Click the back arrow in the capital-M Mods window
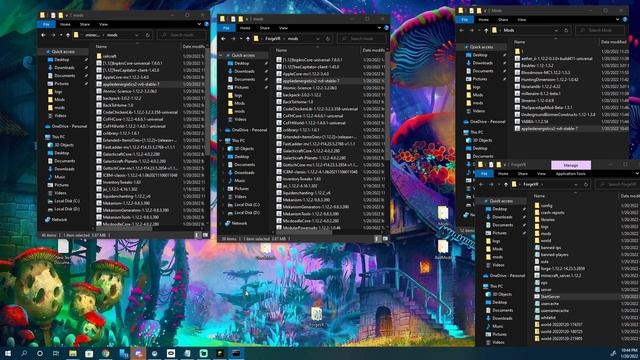 coord(462,30)
